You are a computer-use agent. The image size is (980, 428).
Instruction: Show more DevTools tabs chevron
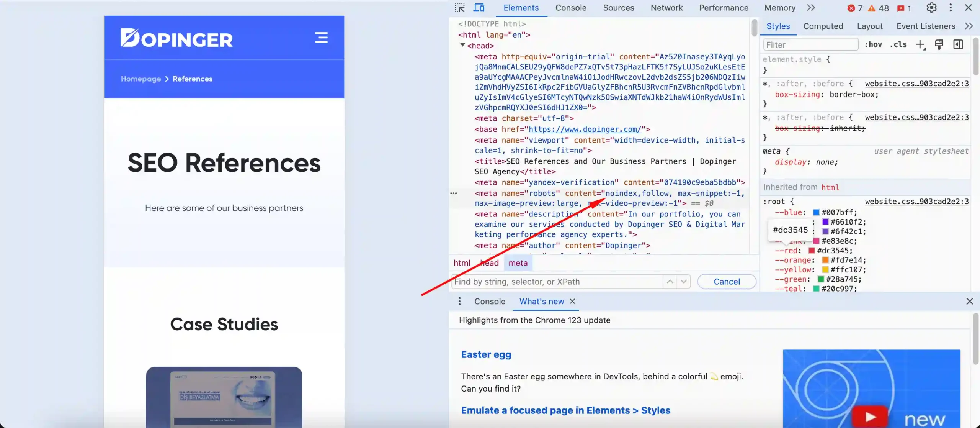tap(811, 8)
